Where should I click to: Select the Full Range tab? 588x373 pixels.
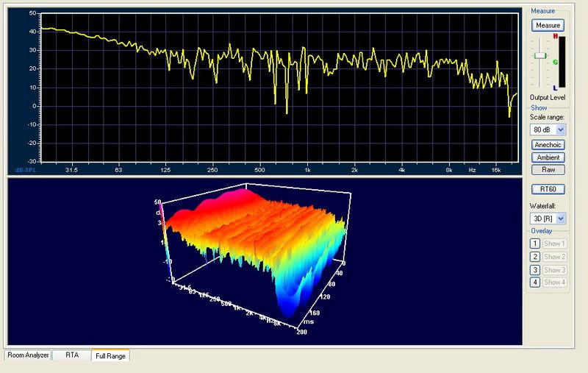(x=110, y=355)
